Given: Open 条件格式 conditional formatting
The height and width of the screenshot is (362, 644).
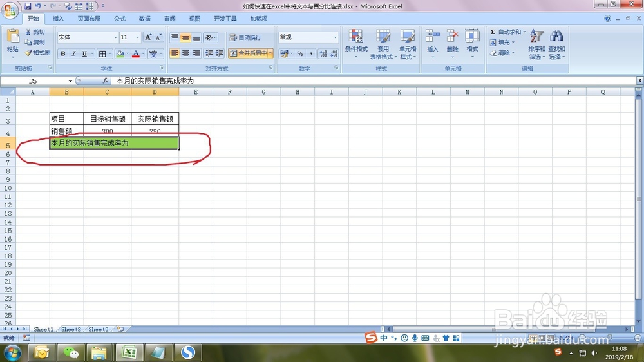Looking at the screenshot, I should click(x=356, y=44).
